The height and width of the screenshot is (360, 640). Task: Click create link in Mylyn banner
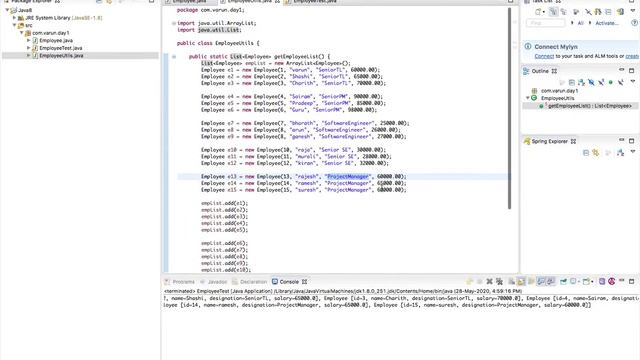pyautogui.click(x=632, y=56)
